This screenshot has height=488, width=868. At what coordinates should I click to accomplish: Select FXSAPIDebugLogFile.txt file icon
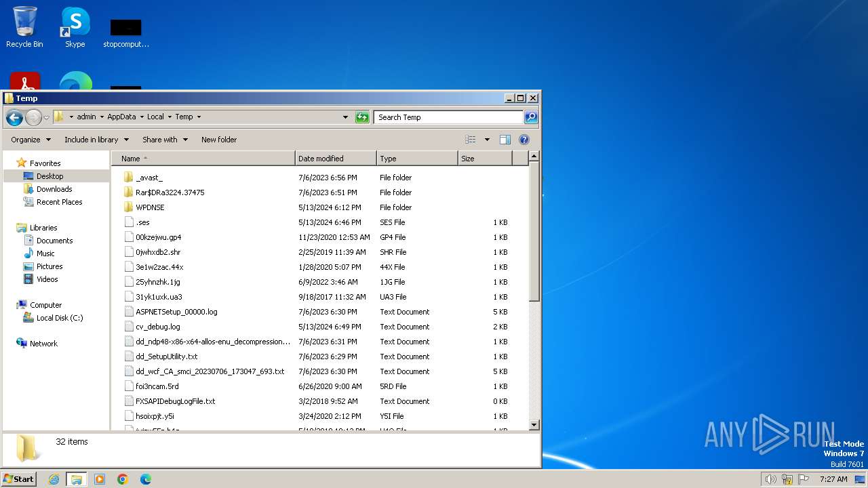129,401
